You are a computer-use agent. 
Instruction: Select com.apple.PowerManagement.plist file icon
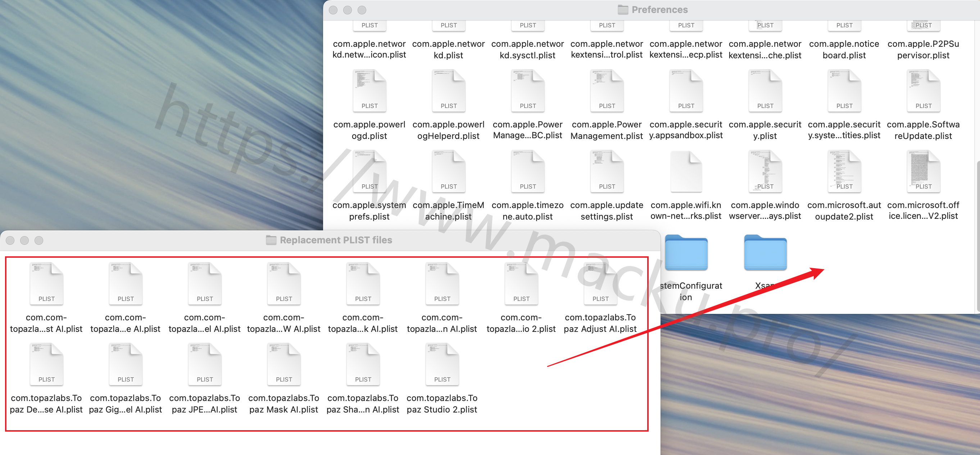point(607,91)
